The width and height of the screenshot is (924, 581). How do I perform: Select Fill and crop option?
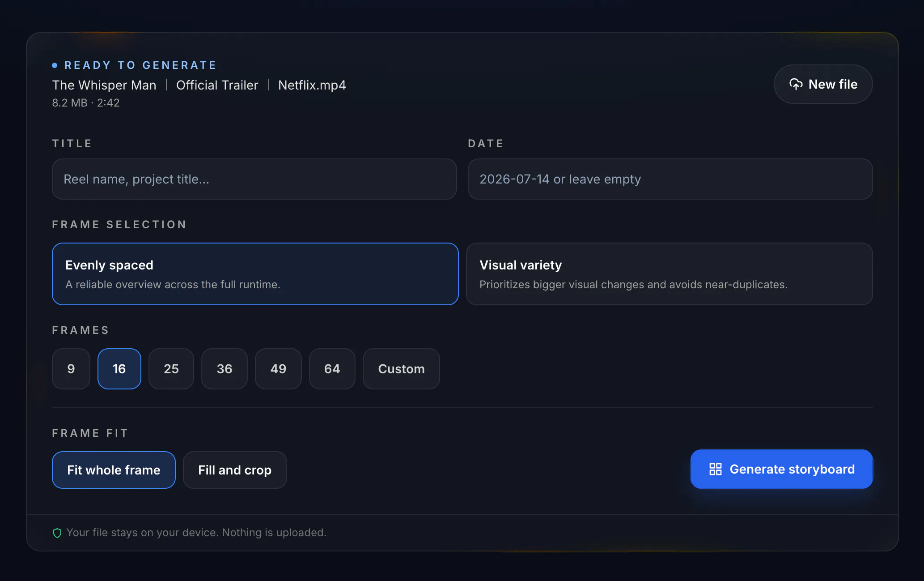coord(235,470)
